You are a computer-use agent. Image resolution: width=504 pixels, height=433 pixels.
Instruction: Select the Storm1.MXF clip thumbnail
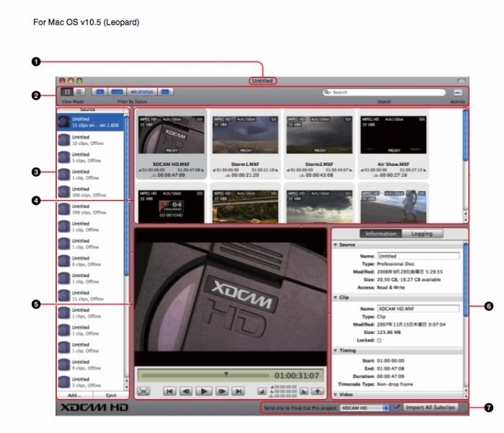tap(245, 135)
